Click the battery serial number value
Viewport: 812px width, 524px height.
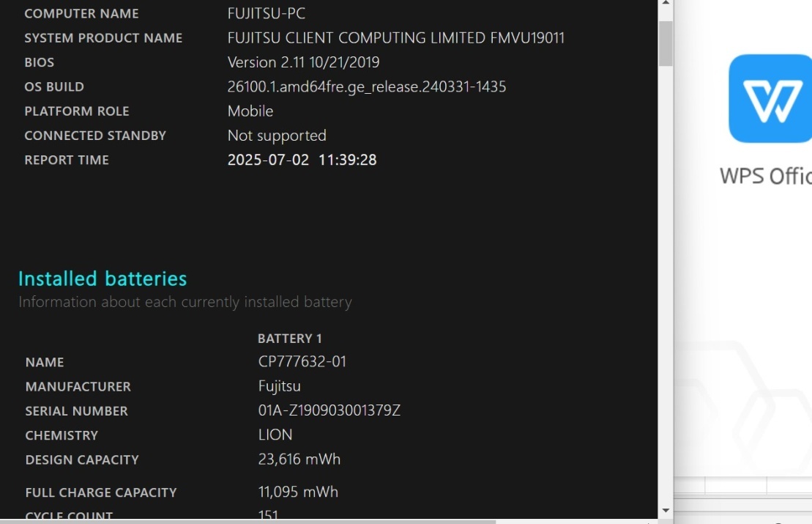pyautogui.click(x=329, y=410)
